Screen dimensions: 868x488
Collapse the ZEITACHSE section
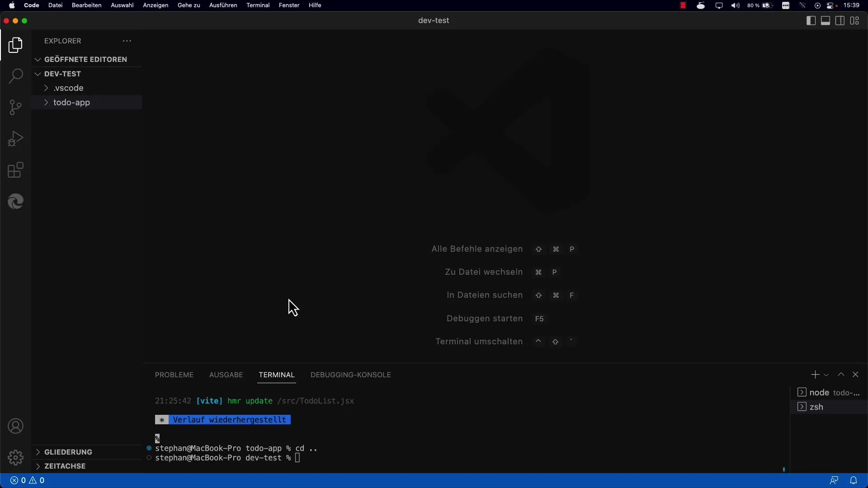38,466
